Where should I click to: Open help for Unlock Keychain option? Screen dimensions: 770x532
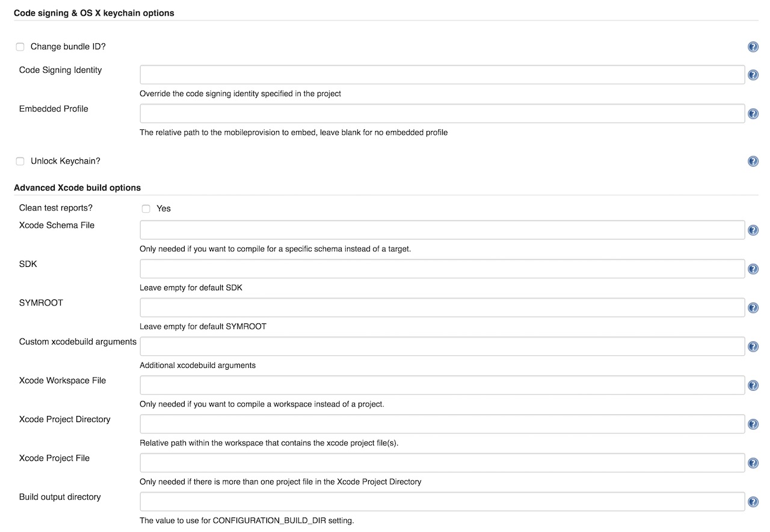[x=753, y=161]
